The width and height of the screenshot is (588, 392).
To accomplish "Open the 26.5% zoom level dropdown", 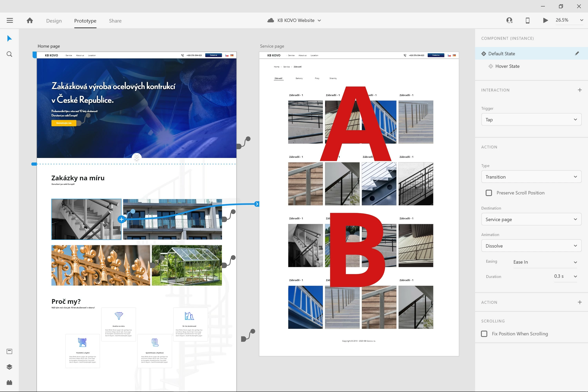I will (x=582, y=20).
